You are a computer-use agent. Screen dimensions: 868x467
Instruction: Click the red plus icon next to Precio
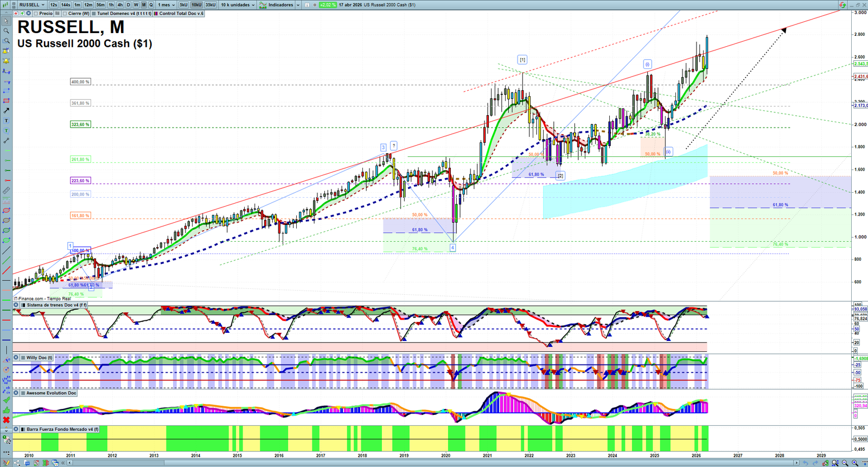(x=16, y=14)
